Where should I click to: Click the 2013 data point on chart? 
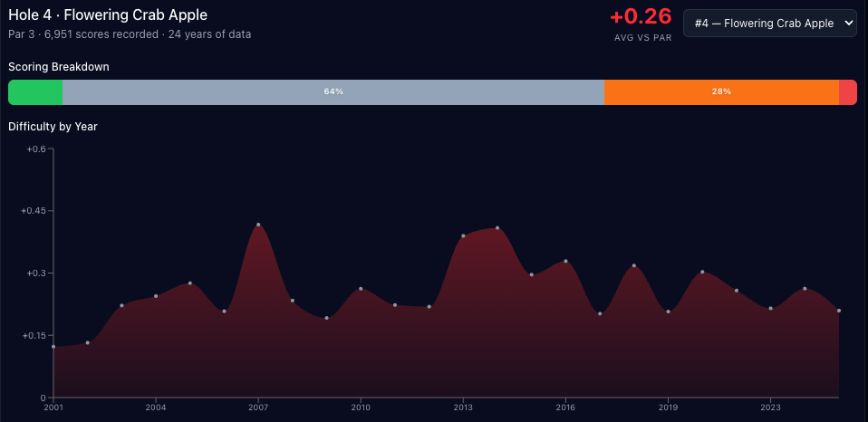463,235
